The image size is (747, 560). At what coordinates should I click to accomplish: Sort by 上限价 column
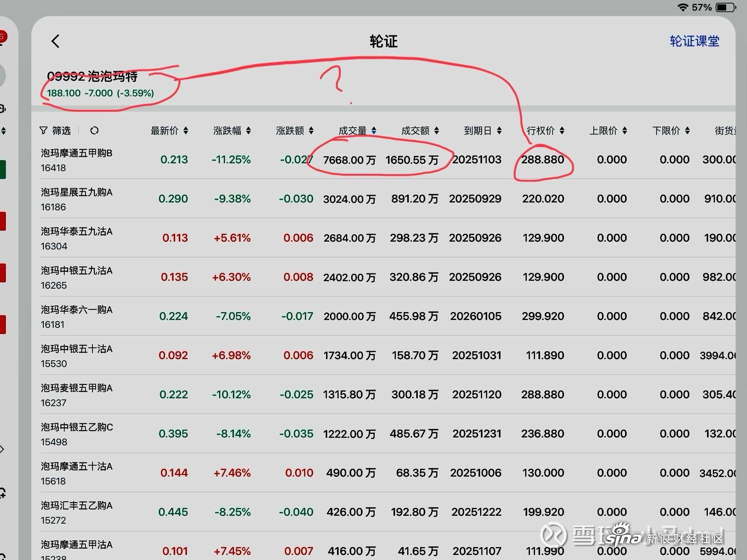click(608, 130)
